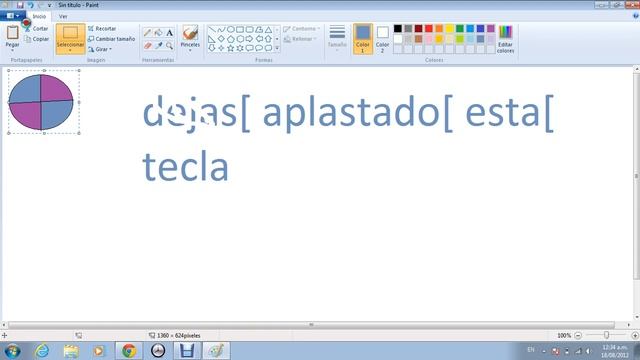Screen dimensions: 640x360
Task: Select the Fill with color bucket tool
Action: pyautogui.click(x=158, y=32)
